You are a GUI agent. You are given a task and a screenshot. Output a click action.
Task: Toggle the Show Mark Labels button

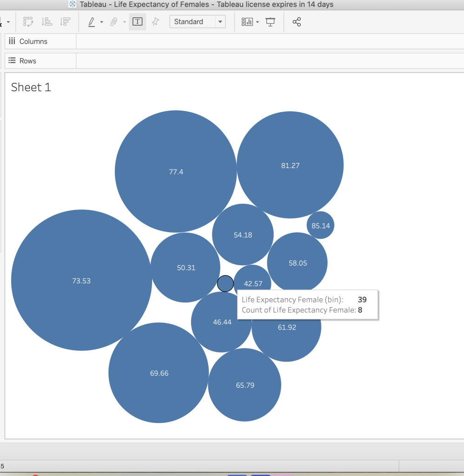point(137,22)
